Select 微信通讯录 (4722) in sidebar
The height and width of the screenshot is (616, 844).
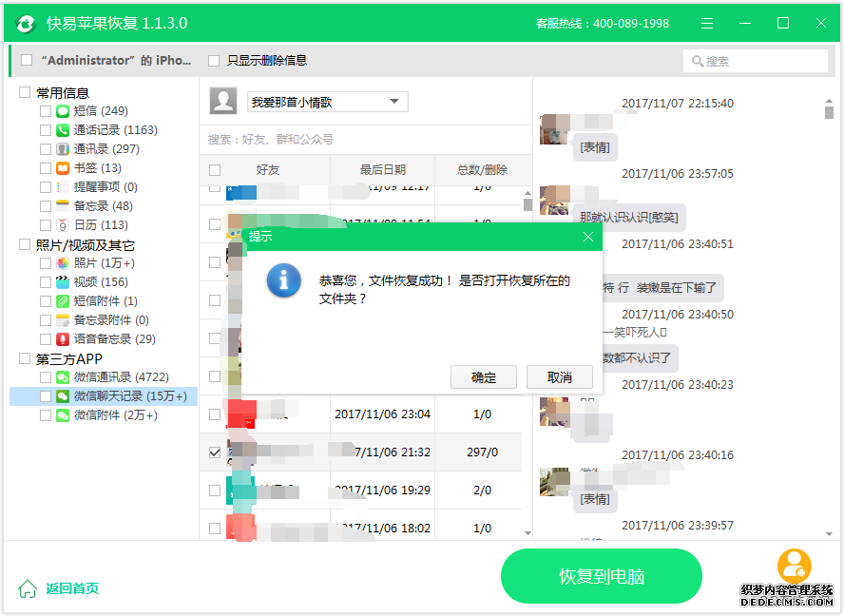121,377
